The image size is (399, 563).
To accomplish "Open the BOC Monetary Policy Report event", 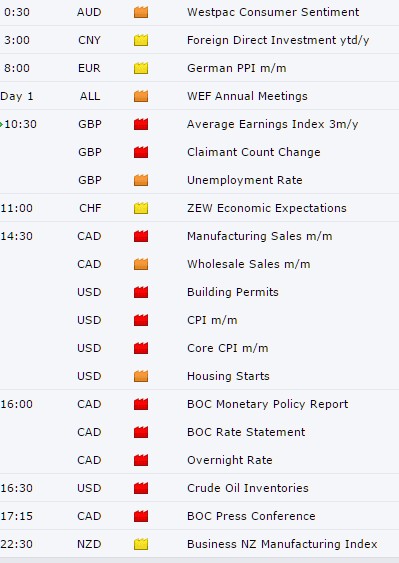I will coord(267,404).
